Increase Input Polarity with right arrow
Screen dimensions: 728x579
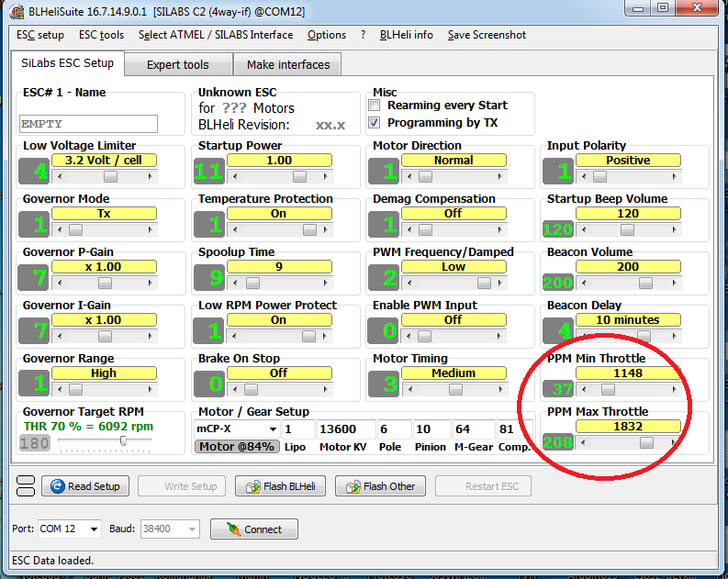[x=674, y=176]
